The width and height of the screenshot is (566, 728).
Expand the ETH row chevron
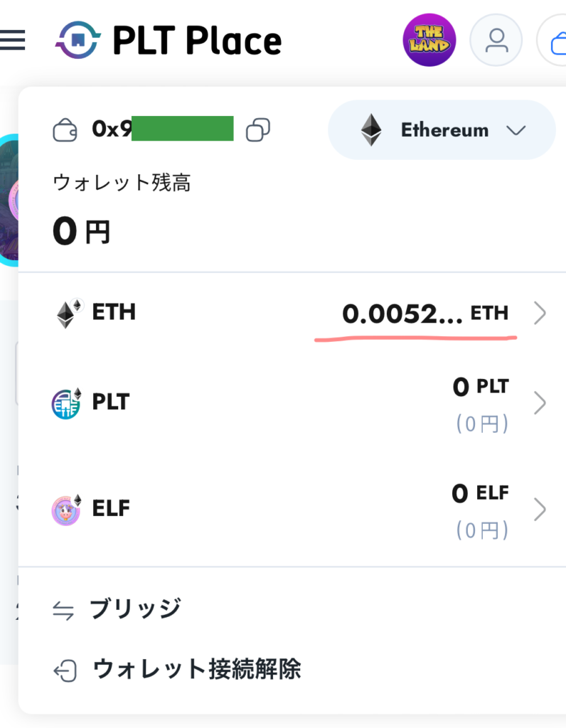point(540,314)
